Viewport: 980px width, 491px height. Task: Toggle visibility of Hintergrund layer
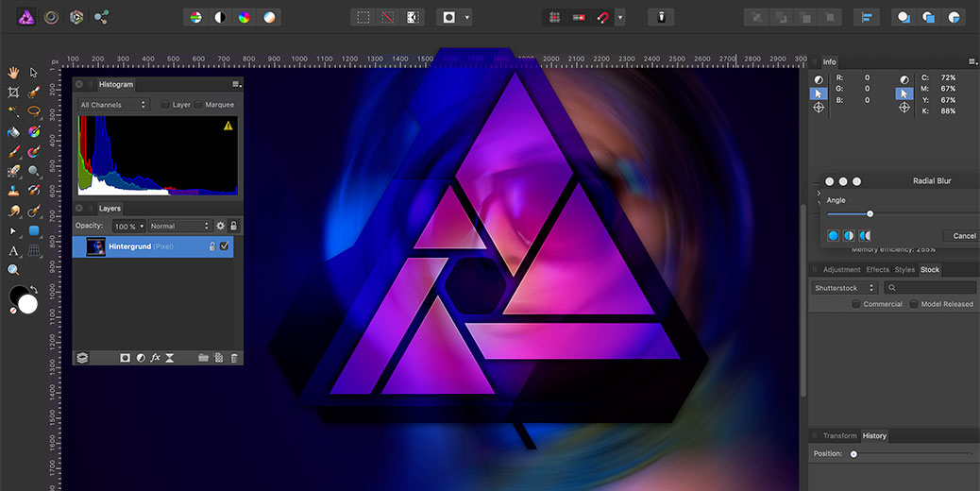(225, 246)
